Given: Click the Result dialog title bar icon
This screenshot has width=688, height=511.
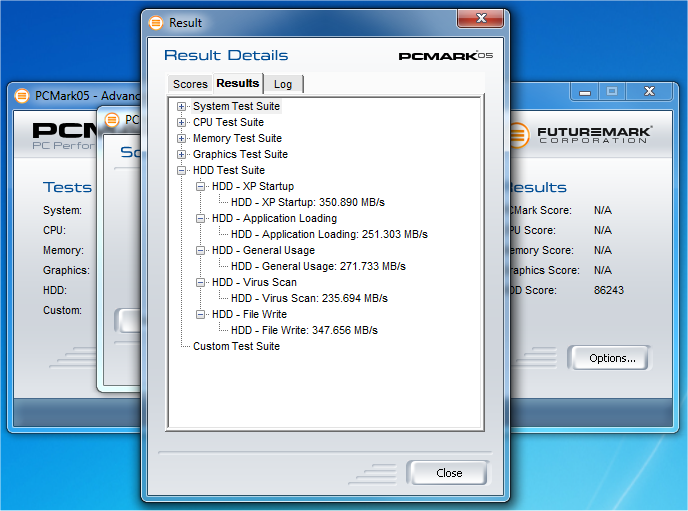Looking at the screenshot, I should pyautogui.click(x=156, y=23).
